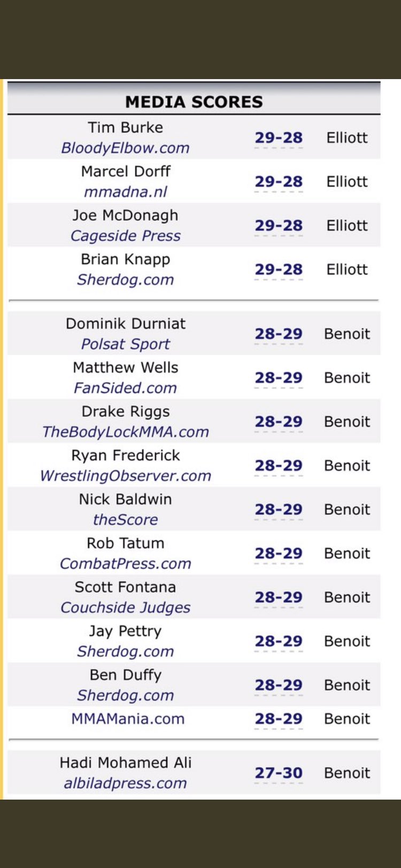The width and height of the screenshot is (401, 868).
Task: Open Sherdog.com under Brian Knapp
Action: pos(126,280)
